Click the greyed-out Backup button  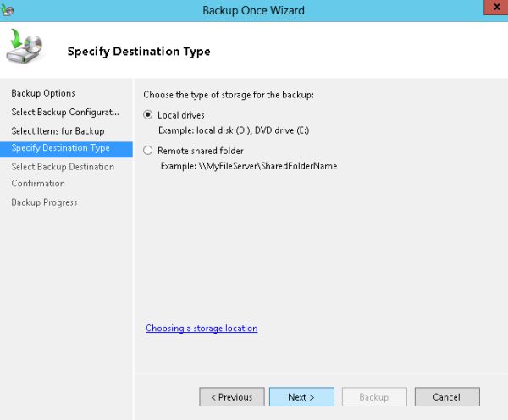tap(374, 396)
